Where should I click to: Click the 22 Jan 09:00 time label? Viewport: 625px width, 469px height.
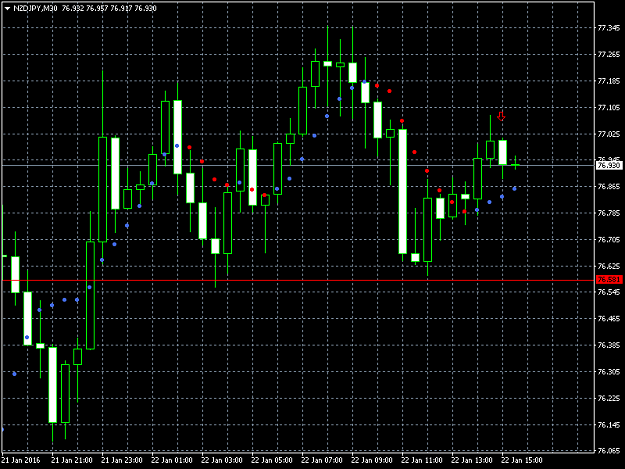pyautogui.click(x=372, y=460)
